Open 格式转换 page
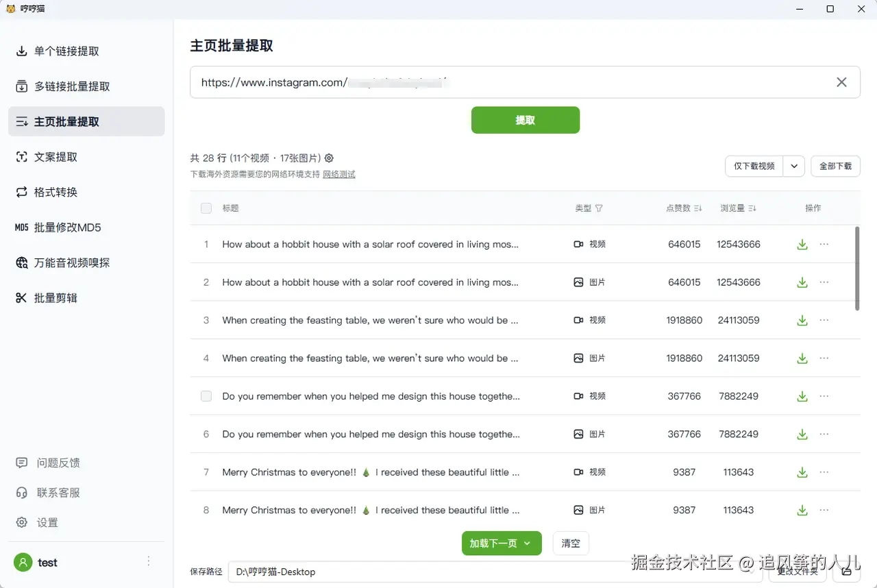Screen dimensions: 877x588 (86, 192)
